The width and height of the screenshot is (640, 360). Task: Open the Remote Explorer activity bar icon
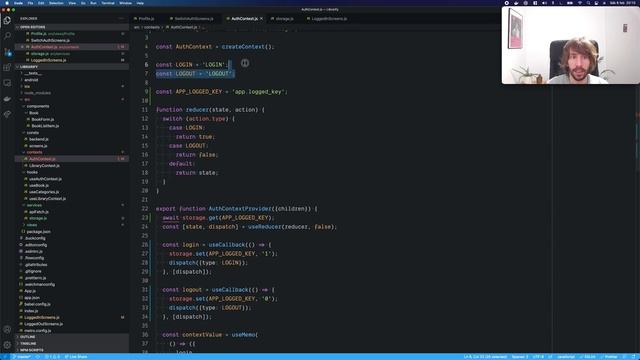click(x=7, y=83)
